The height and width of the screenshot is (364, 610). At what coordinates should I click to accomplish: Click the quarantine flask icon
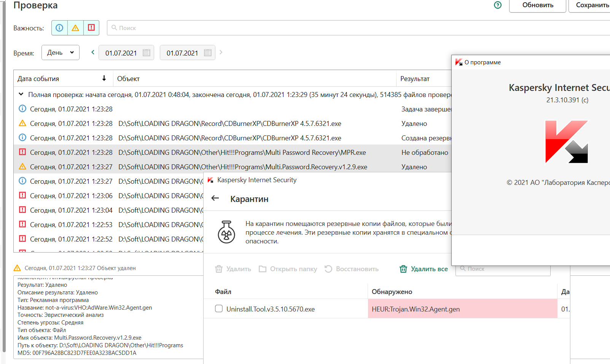pyautogui.click(x=226, y=232)
